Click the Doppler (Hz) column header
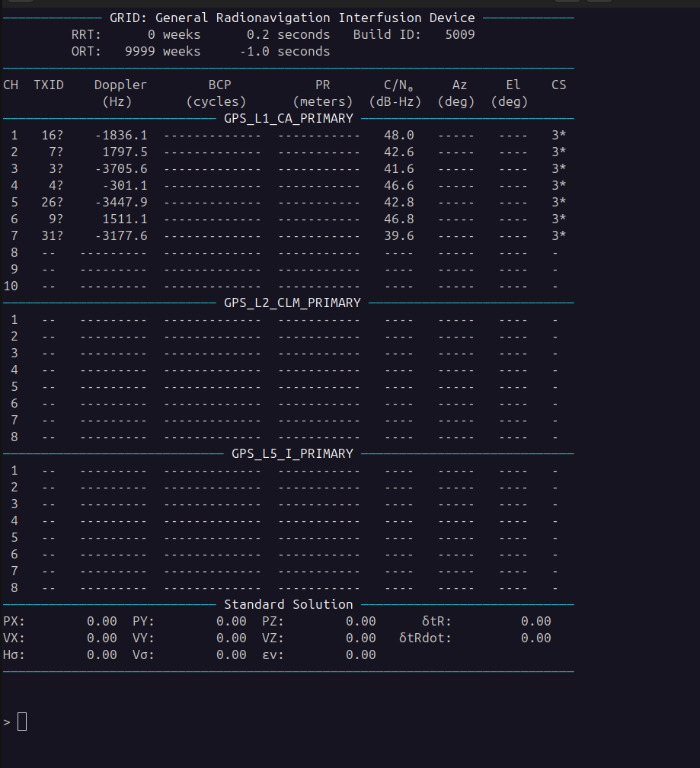 click(120, 93)
